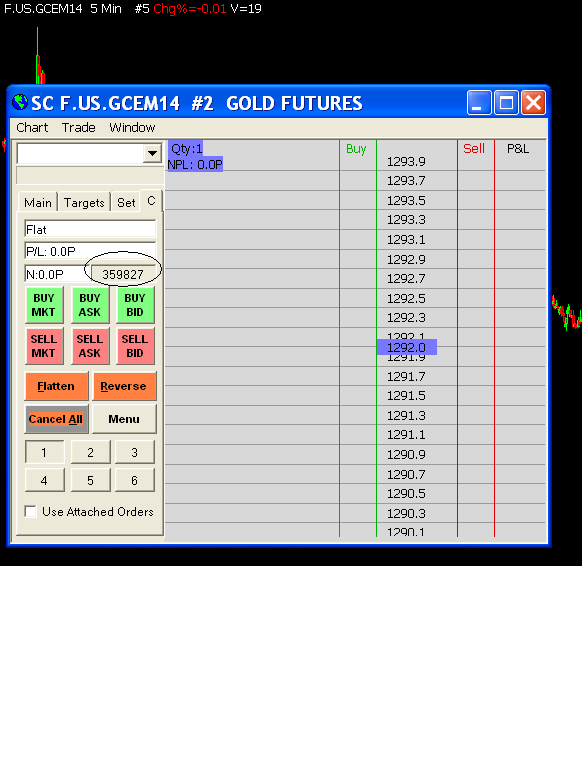Click the BUY ASK button
This screenshot has height=762, width=582.
coord(89,305)
